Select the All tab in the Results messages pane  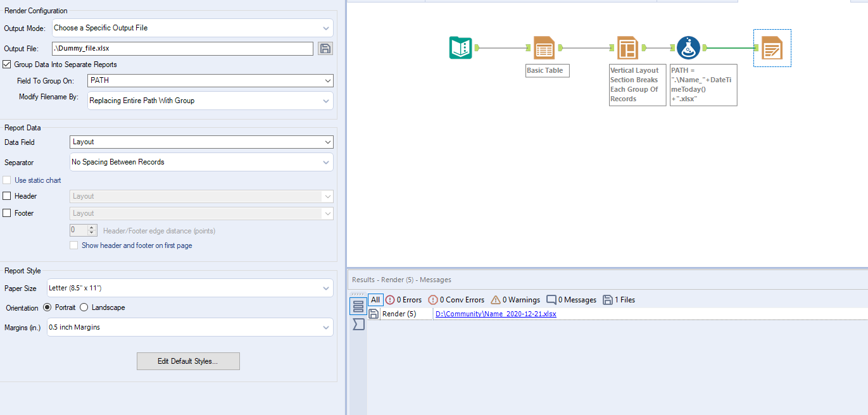tap(375, 299)
